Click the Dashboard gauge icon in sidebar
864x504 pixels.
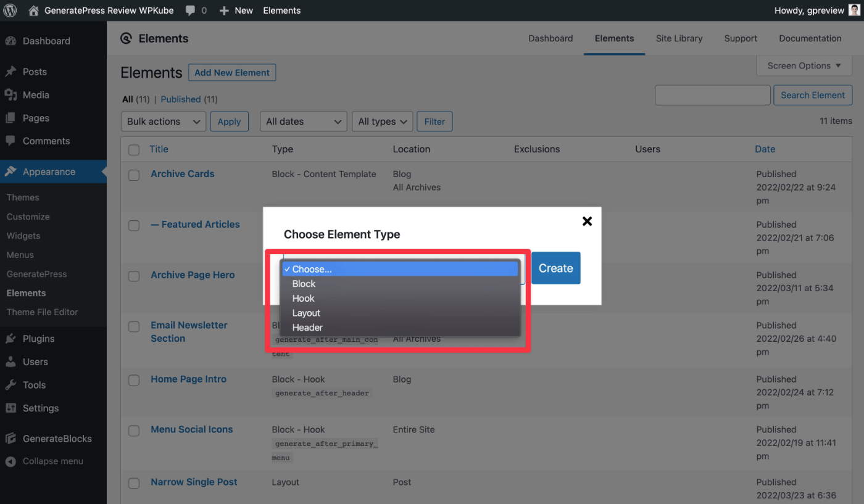10,41
